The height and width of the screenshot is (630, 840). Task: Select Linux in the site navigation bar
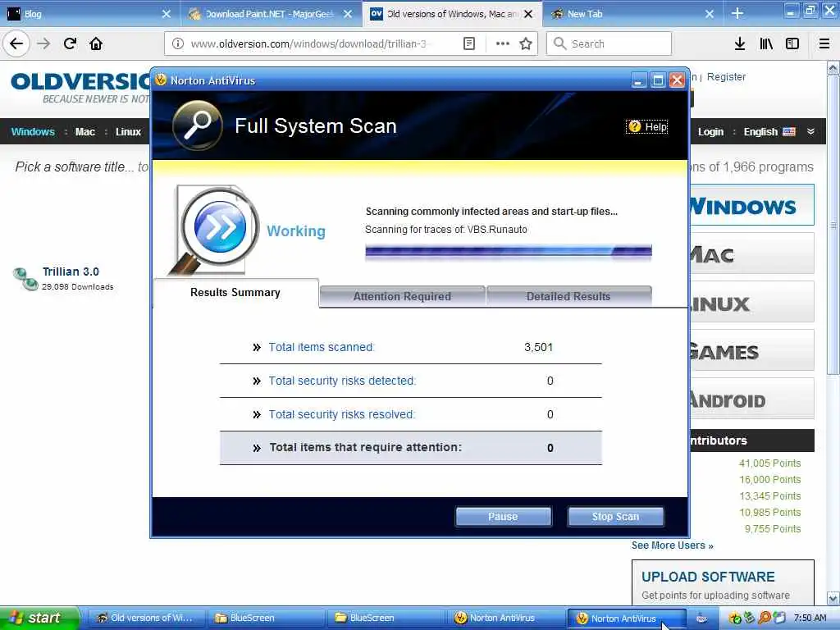tap(129, 132)
